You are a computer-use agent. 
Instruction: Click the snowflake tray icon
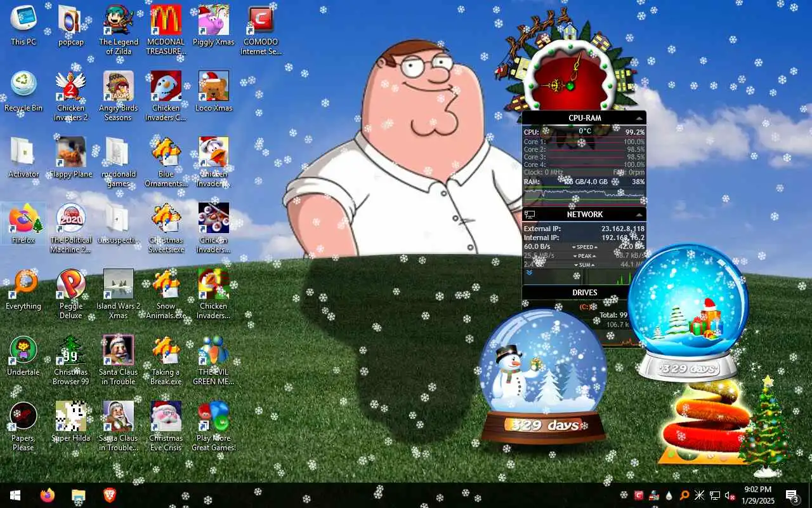pos(623,495)
